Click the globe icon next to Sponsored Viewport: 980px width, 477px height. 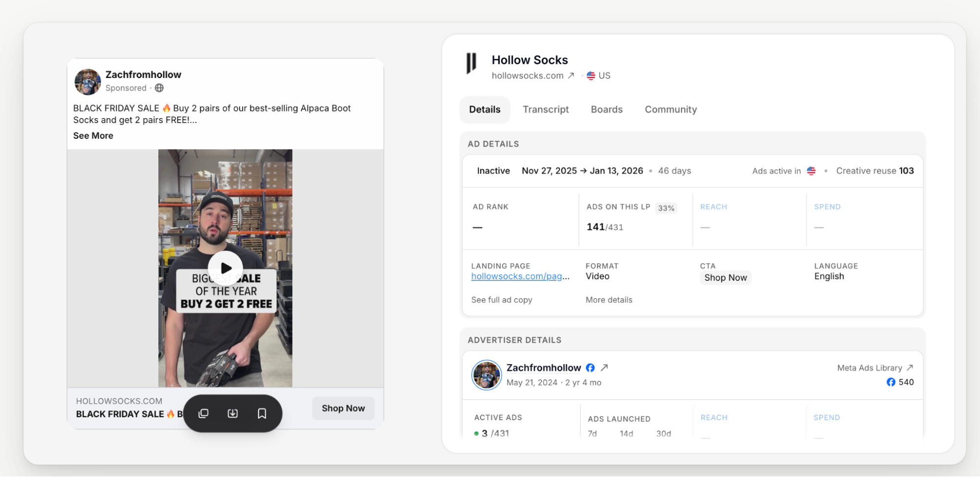(159, 88)
